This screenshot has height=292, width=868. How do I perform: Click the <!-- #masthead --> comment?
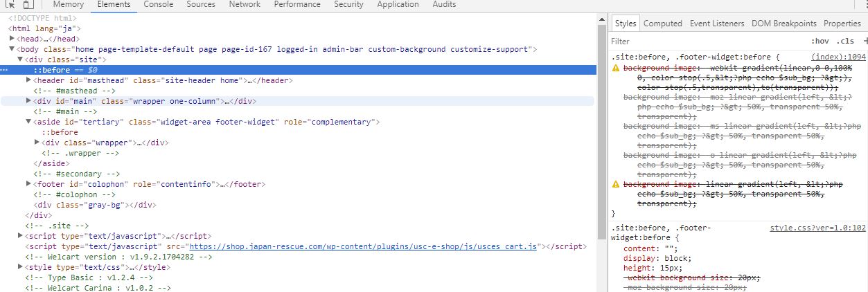pos(75,91)
